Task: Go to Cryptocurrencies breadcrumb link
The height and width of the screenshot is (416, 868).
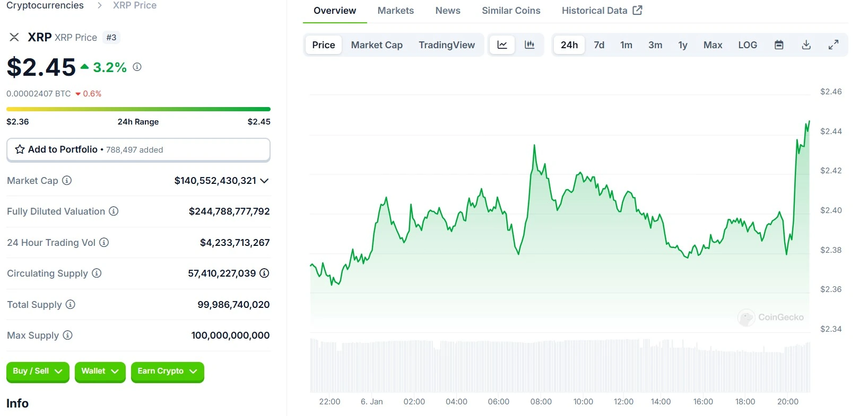Action: tap(45, 5)
